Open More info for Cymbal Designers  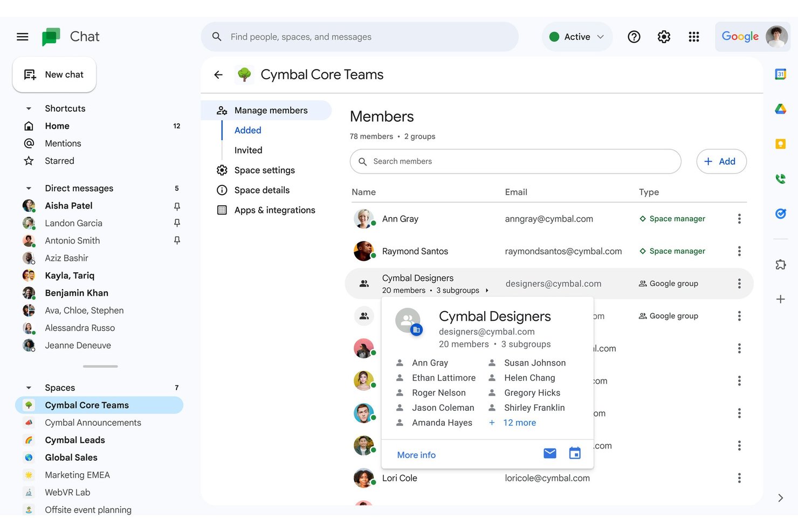416,455
